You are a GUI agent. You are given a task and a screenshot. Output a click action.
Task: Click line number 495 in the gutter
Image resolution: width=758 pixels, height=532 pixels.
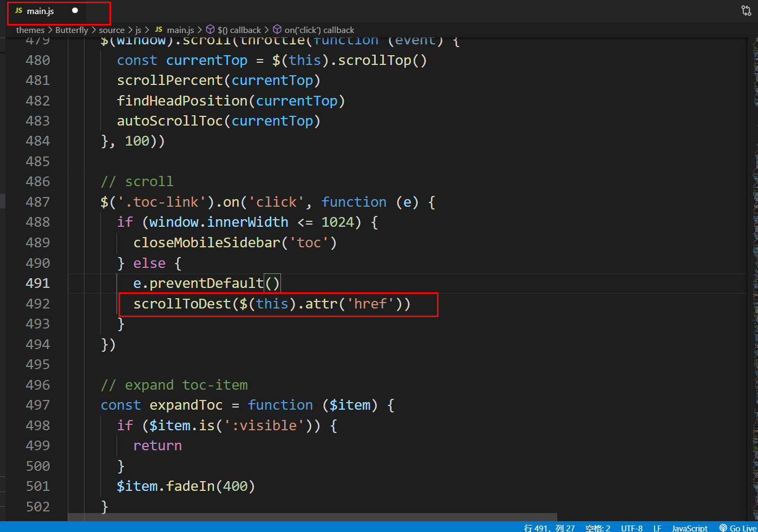tap(38, 364)
